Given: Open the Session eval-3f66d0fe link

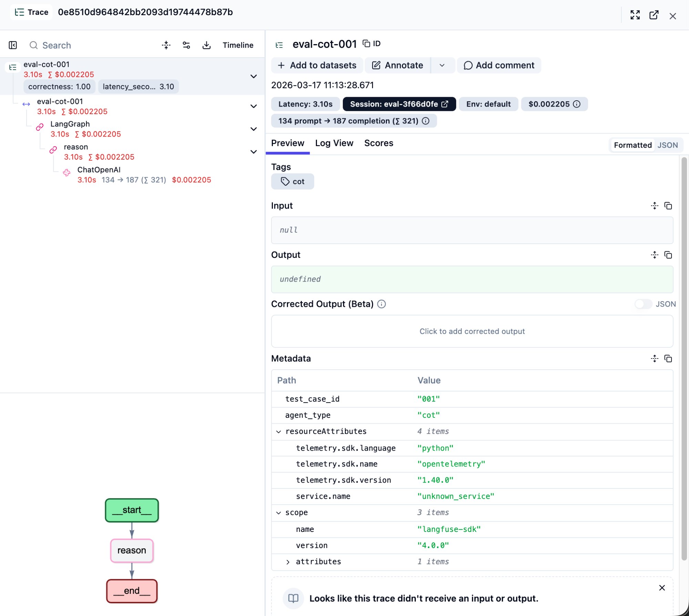Looking at the screenshot, I should [399, 104].
